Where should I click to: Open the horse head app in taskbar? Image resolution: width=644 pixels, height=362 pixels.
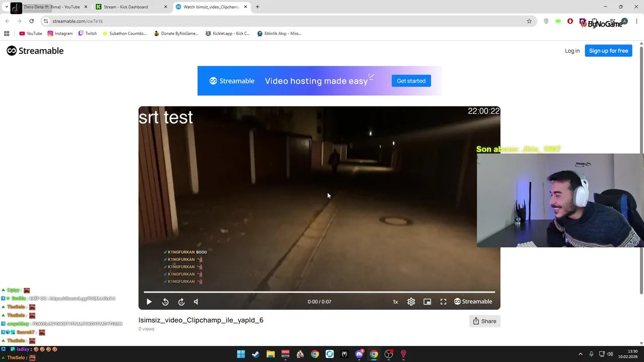click(300, 354)
